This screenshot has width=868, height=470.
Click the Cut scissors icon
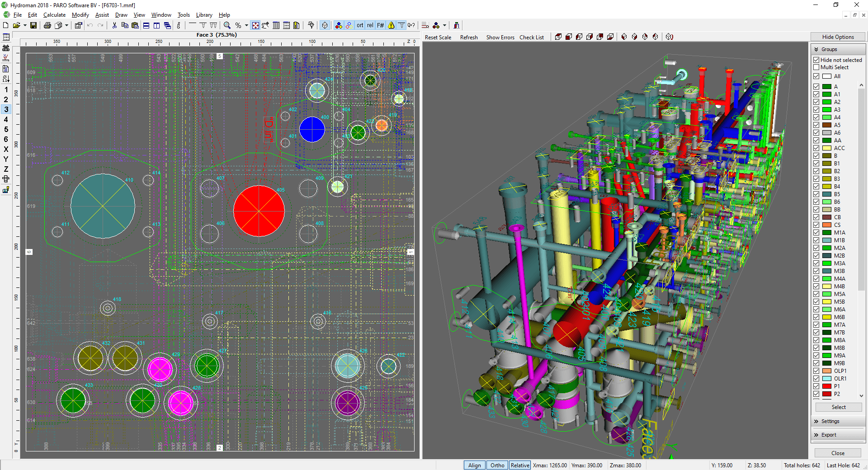tap(114, 25)
